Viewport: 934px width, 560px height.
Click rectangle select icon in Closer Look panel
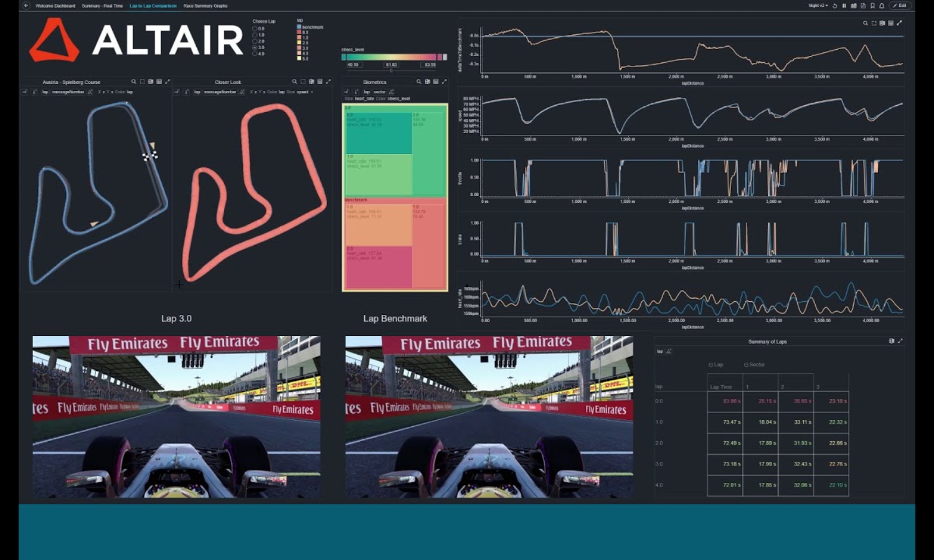(x=303, y=82)
